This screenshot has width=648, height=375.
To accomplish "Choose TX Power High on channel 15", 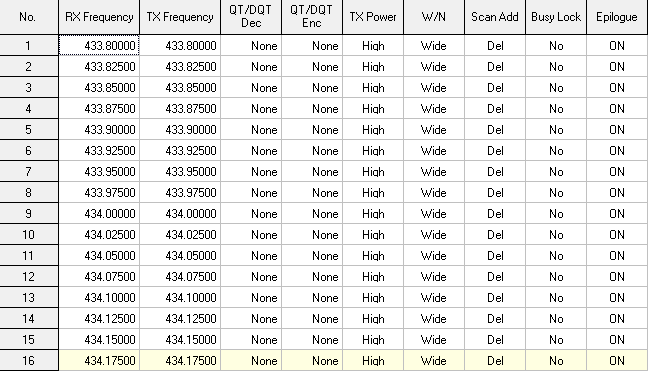I will tap(373, 340).
